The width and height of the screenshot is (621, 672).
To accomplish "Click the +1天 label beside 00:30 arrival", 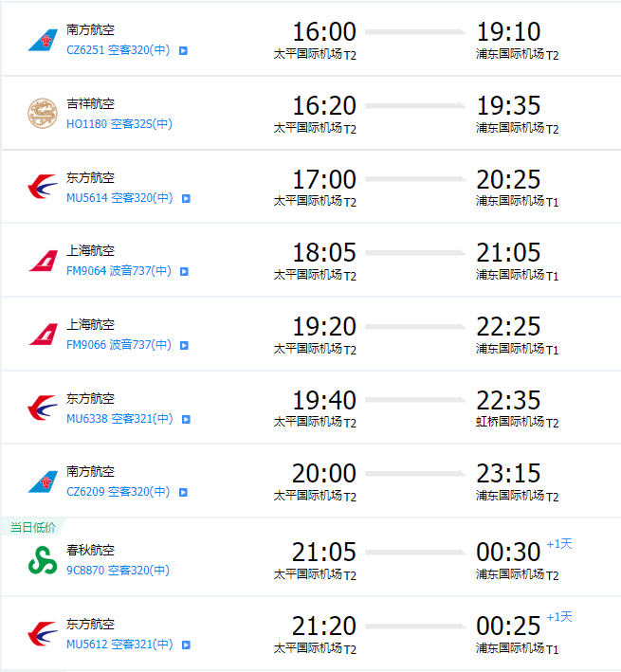I will (559, 545).
